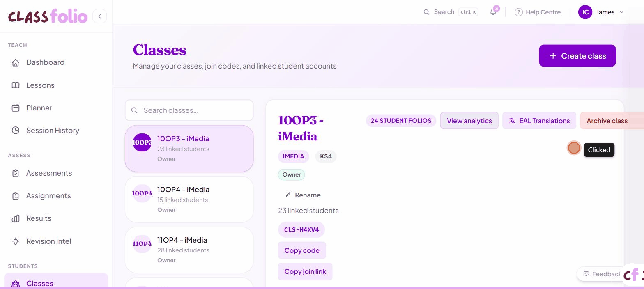Click the Dashboard home icon
The height and width of the screenshot is (289, 644).
16,62
